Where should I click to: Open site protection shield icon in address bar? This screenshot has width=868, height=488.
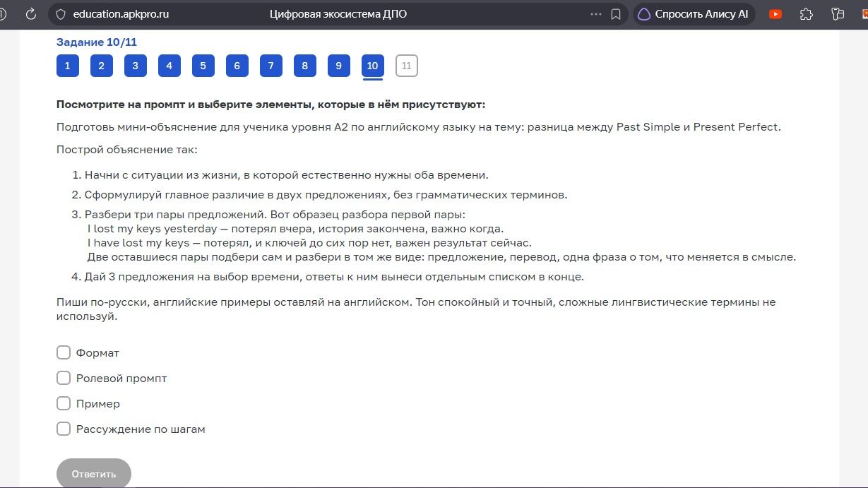[60, 13]
